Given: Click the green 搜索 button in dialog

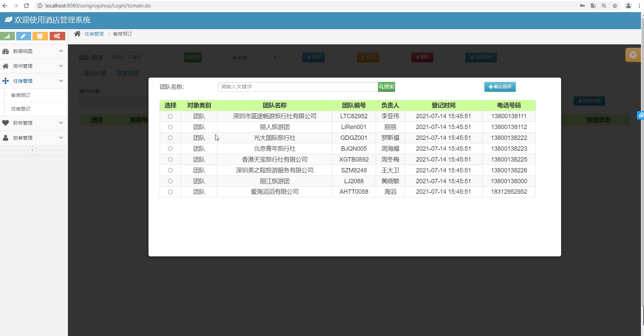Looking at the screenshot, I should [x=387, y=87].
